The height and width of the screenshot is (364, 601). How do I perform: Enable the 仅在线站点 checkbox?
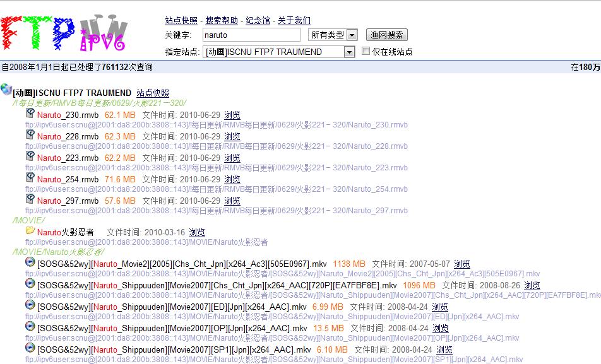tap(366, 51)
